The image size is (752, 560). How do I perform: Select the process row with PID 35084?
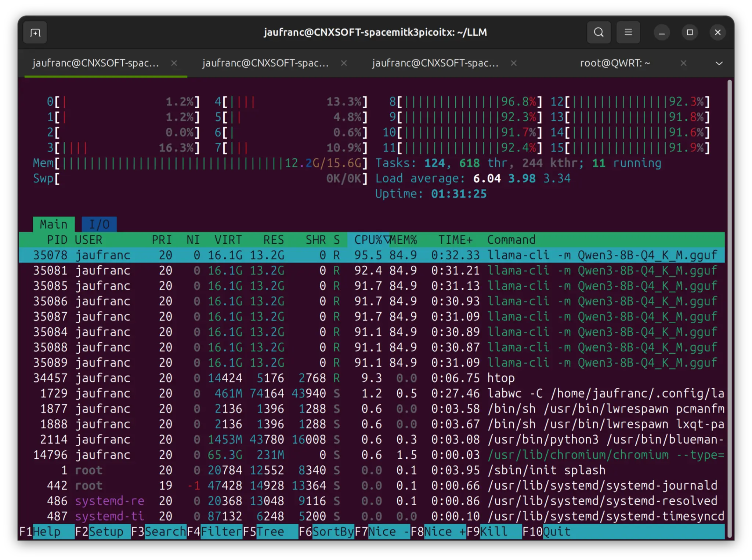(372, 332)
